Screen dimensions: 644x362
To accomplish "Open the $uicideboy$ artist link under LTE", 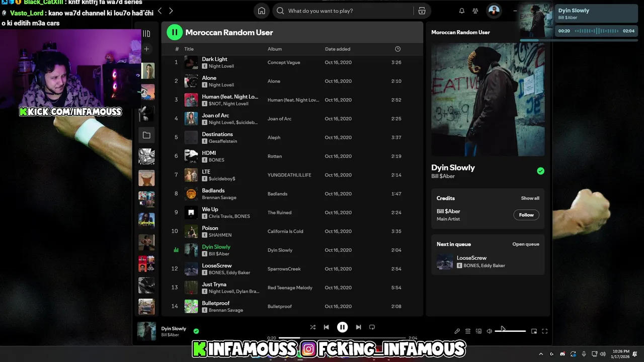I will point(222,179).
